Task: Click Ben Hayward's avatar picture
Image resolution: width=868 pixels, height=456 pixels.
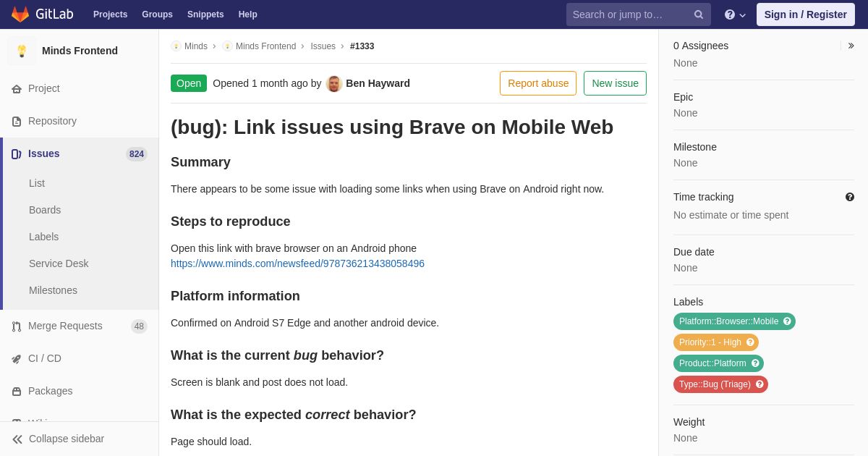Action: pos(334,84)
